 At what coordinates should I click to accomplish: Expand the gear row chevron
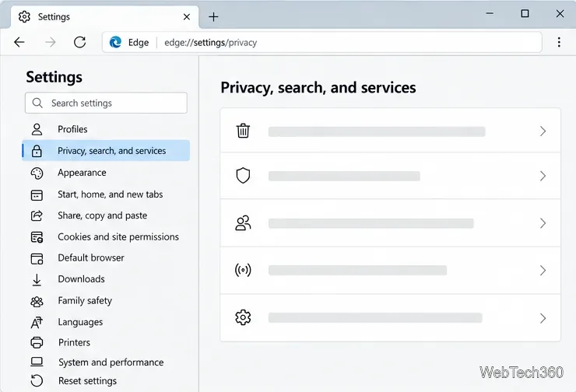pyautogui.click(x=543, y=318)
